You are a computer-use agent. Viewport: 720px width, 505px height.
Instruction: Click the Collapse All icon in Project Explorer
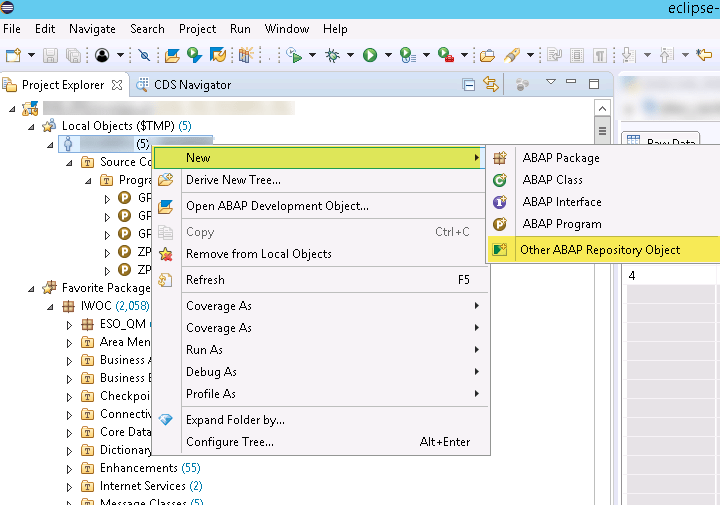(469, 85)
